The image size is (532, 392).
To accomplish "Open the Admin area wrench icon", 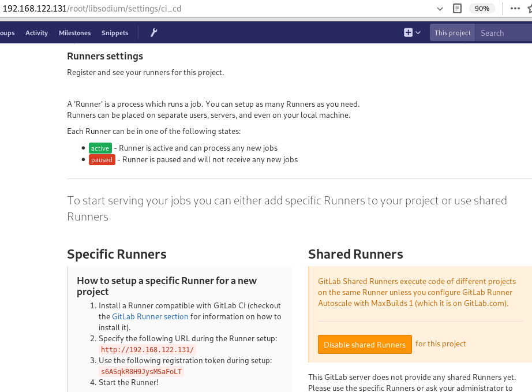I will [x=153, y=33].
